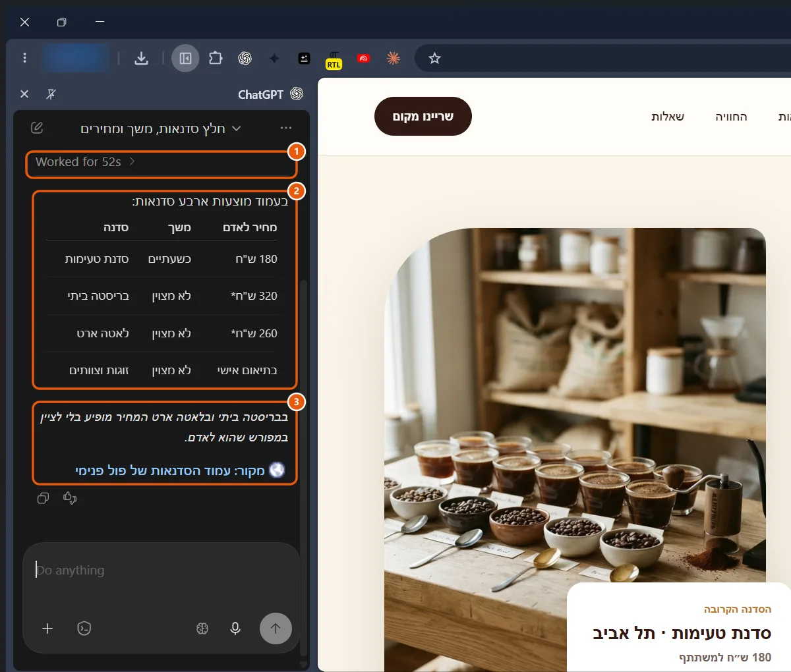Open the browser three-dot menu
The image size is (791, 672).
tap(24, 58)
